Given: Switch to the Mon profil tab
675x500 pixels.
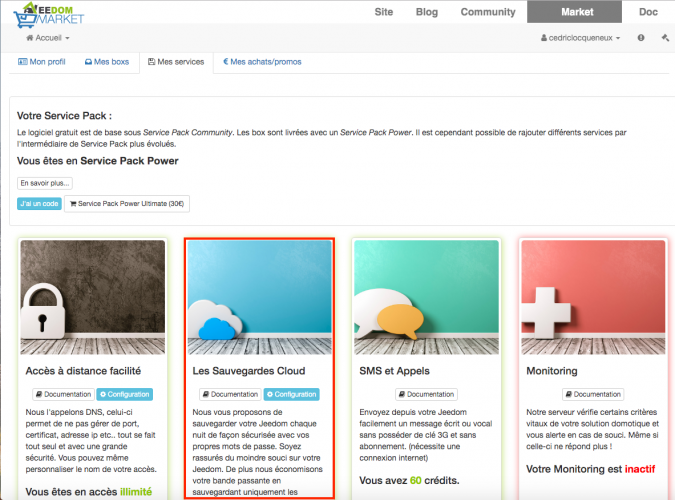Looking at the screenshot, I should point(42,62).
